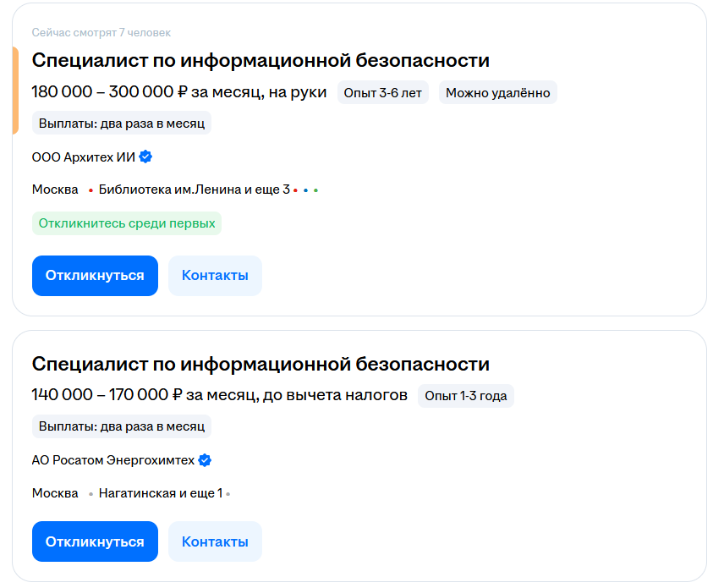Open the first «Специалист по информационной безопасности» vacancy

[260, 59]
